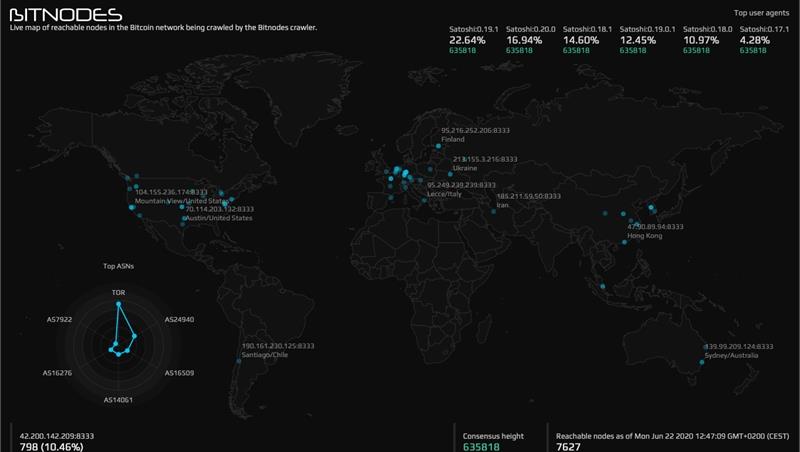Select the Santiago/Chile node marker

(239, 361)
